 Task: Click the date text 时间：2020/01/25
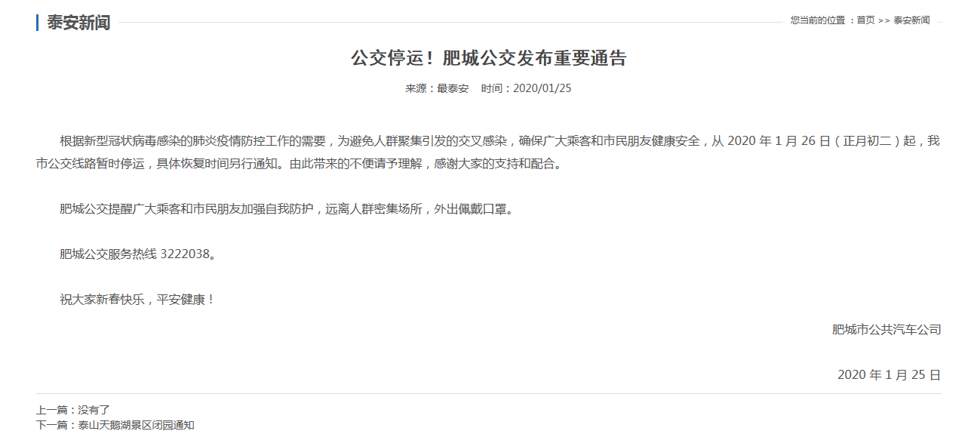pos(527,88)
